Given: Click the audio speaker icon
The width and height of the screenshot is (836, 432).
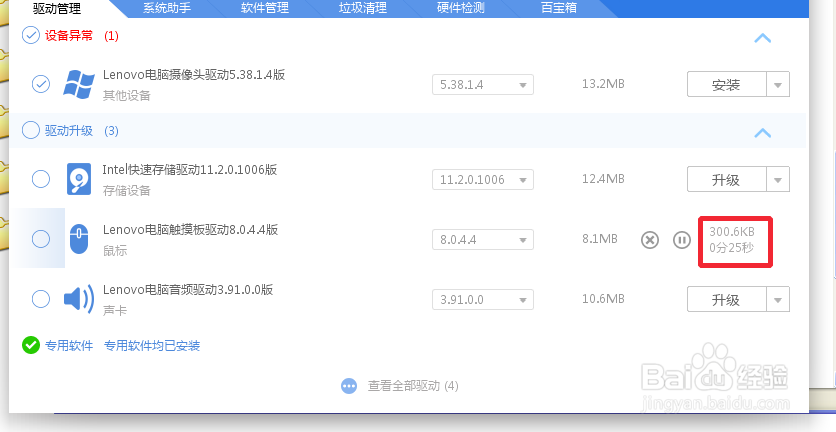Looking at the screenshot, I should [x=79, y=299].
